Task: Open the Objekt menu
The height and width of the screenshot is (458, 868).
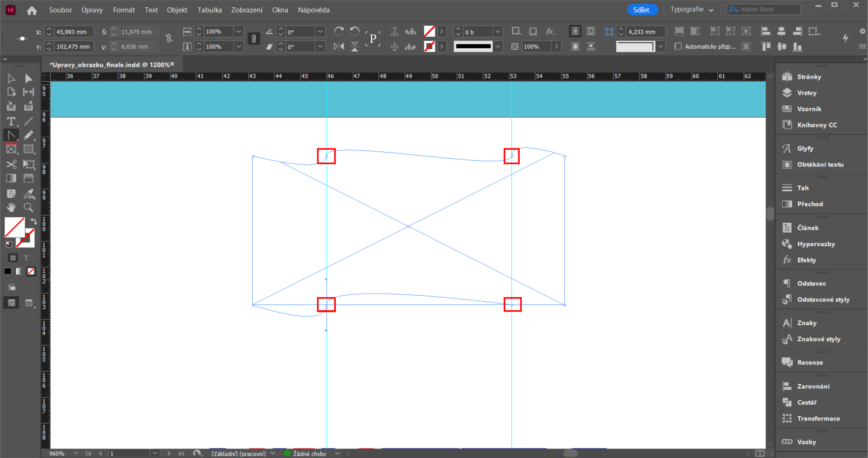Action: pyautogui.click(x=176, y=9)
